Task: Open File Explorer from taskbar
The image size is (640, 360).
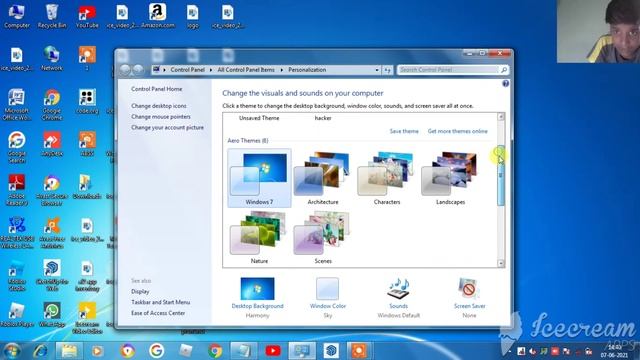Action: click(69, 351)
